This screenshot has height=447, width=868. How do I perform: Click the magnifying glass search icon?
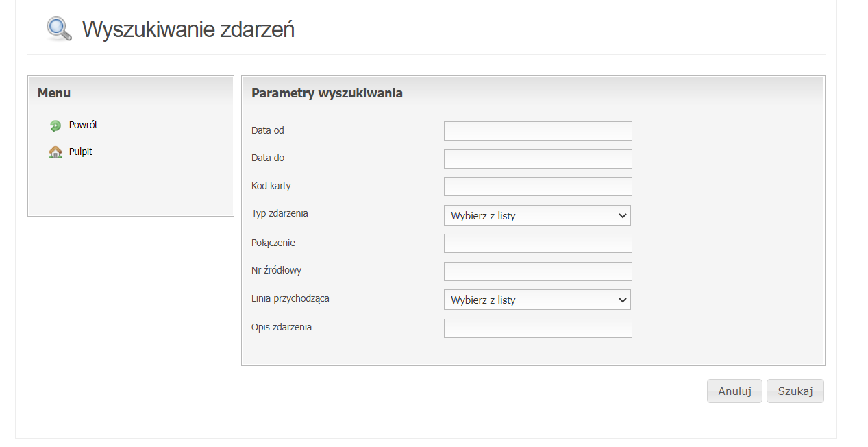(x=59, y=29)
